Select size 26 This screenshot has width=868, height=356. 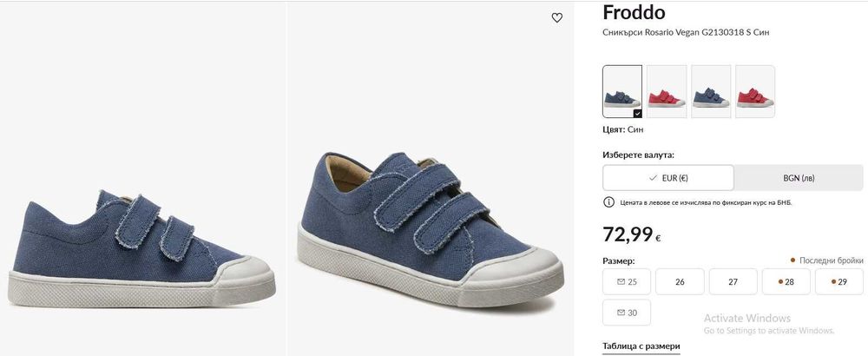click(x=680, y=282)
